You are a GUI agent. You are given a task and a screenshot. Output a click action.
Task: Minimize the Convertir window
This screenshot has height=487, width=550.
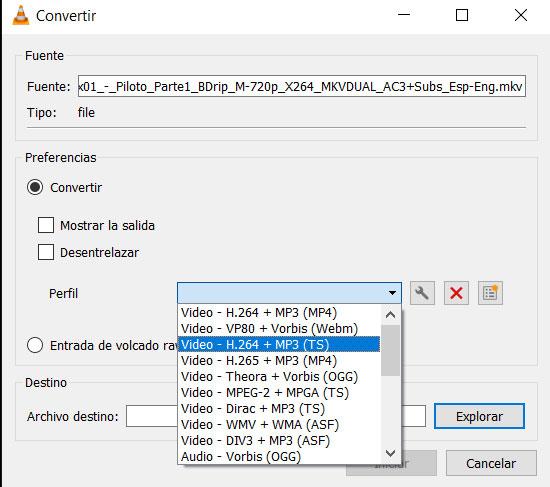(404, 15)
